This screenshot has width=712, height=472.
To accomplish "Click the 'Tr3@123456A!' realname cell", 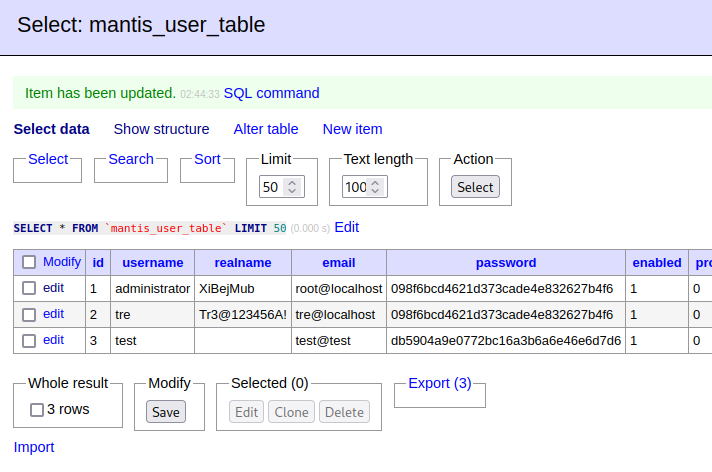I will [243, 314].
